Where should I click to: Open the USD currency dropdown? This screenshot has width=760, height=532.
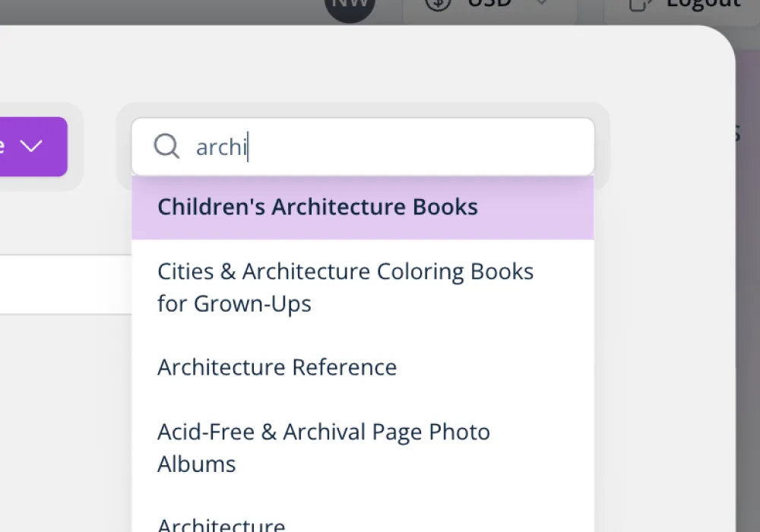coord(486,6)
